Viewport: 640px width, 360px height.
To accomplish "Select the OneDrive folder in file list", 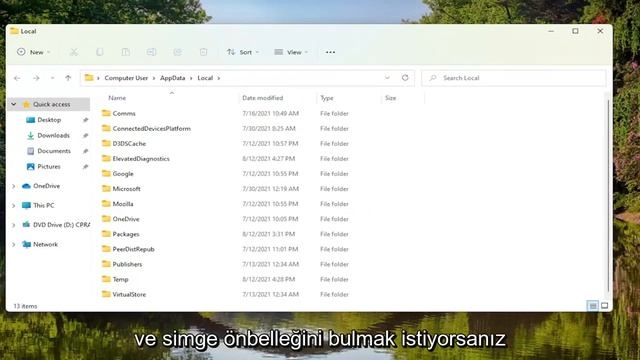I will [126, 219].
